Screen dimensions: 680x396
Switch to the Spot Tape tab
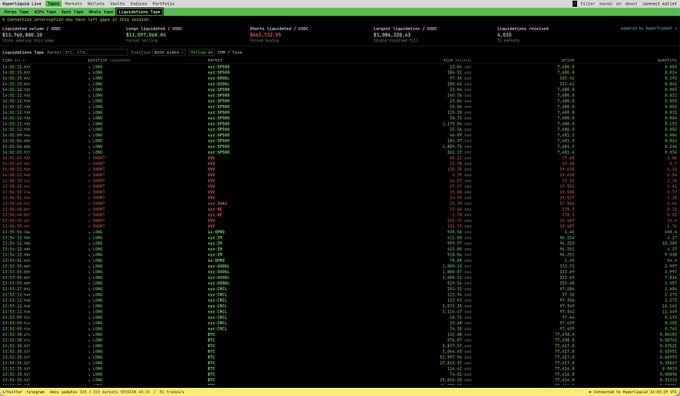pos(72,12)
